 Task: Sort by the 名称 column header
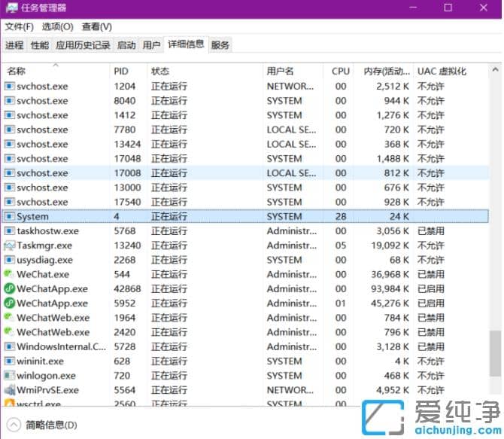[x=56, y=71]
